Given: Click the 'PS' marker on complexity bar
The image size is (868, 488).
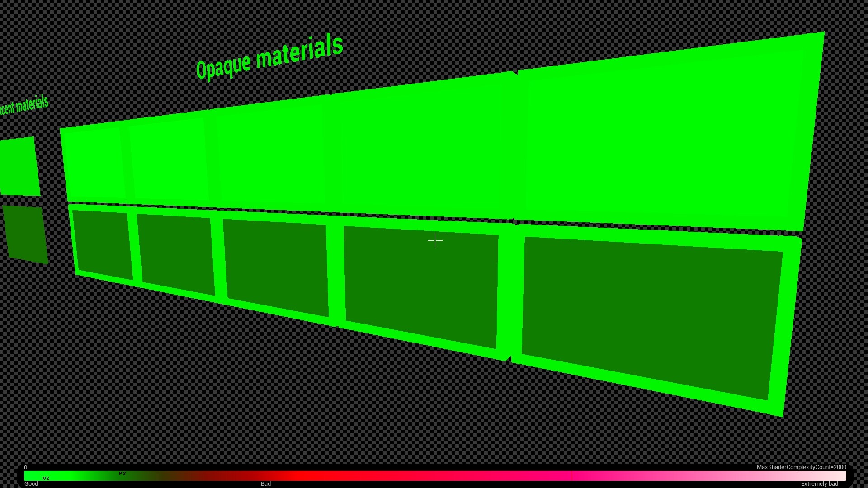Looking at the screenshot, I should (x=123, y=473).
